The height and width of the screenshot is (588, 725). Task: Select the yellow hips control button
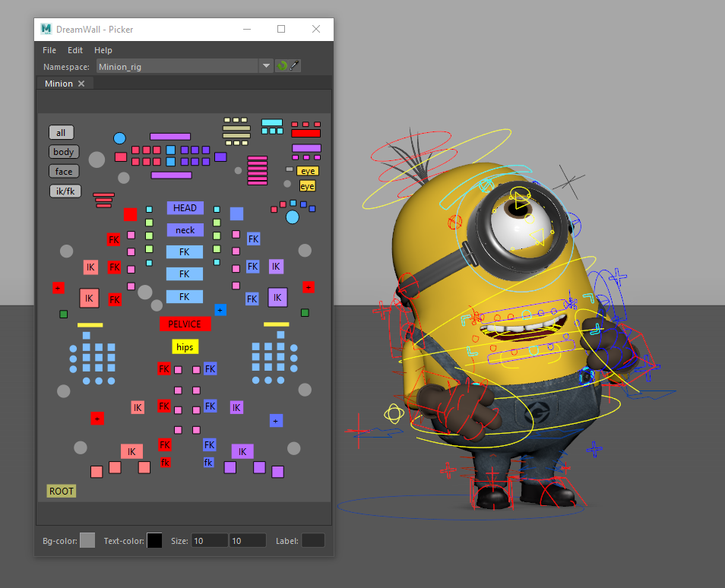tap(185, 347)
